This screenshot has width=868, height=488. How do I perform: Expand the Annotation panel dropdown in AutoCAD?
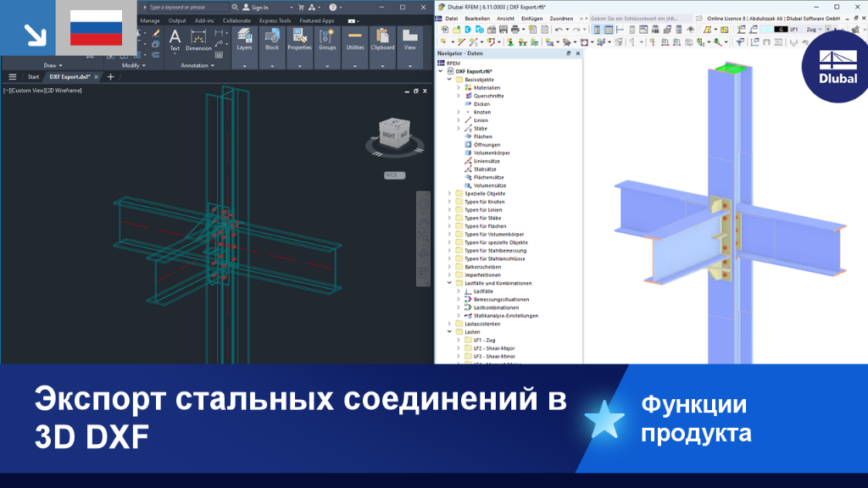coord(198,65)
